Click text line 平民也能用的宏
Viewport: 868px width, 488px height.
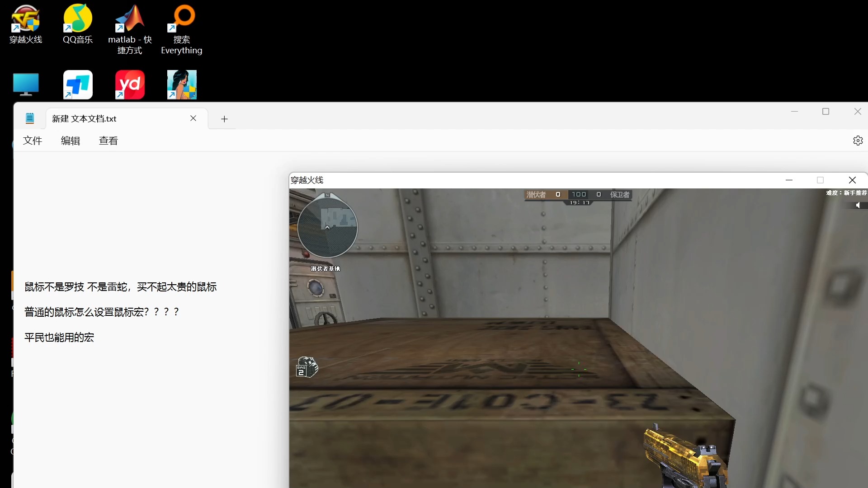pyautogui.click(x=59, y=337)
